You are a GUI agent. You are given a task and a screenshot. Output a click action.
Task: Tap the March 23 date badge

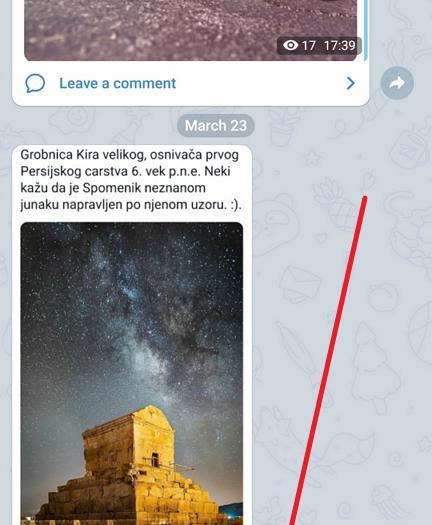pos(216,126)
